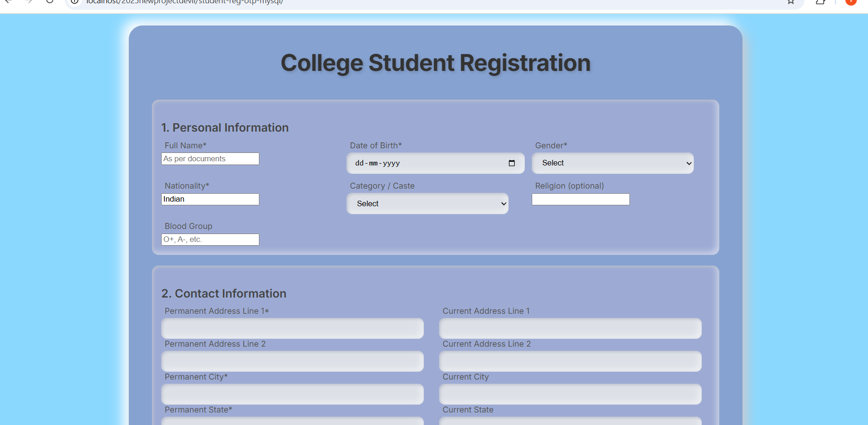Click the browser share icon near address bar
868x425 pixels.
pos(820,3)
